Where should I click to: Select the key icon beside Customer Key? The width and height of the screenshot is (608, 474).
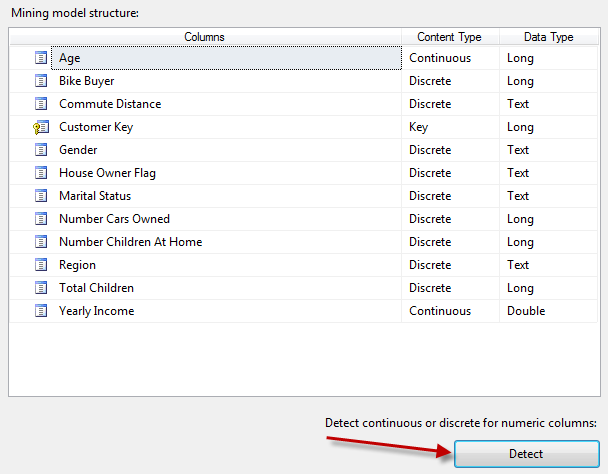(x=41, y=127)
